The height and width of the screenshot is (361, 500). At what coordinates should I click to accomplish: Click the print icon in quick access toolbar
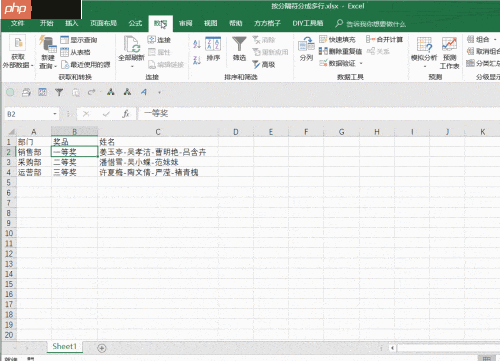point(26,92)
